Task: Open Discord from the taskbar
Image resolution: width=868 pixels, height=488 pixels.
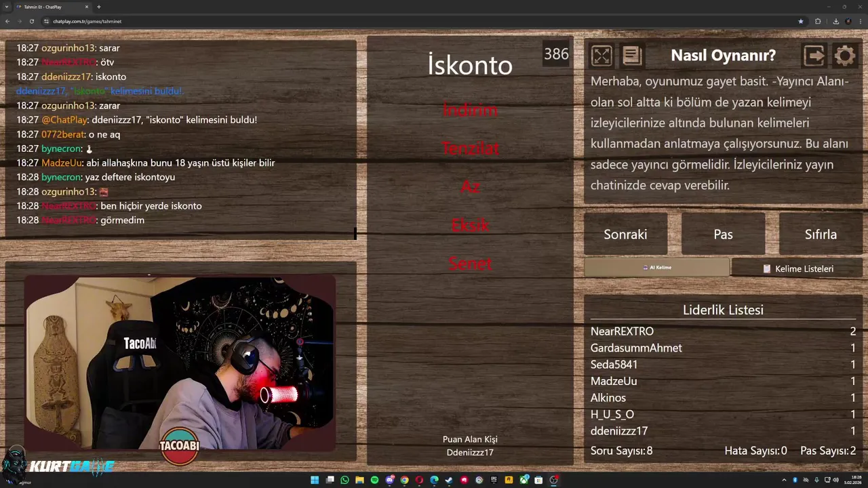Action: (389, 480)
